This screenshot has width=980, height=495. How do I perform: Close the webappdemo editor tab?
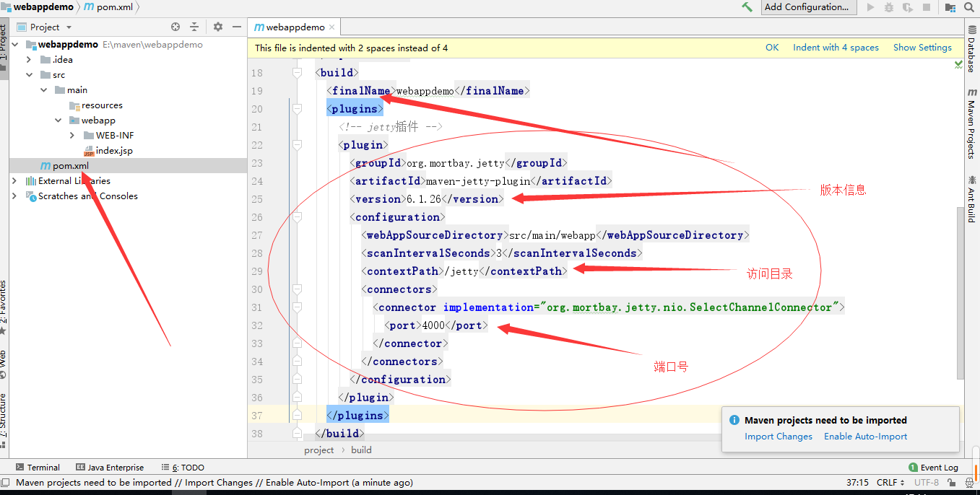click(332, 27)
